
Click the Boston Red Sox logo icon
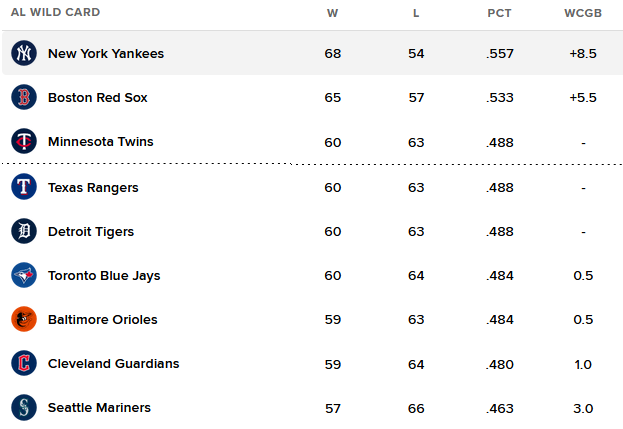click(x=24, y=97)
